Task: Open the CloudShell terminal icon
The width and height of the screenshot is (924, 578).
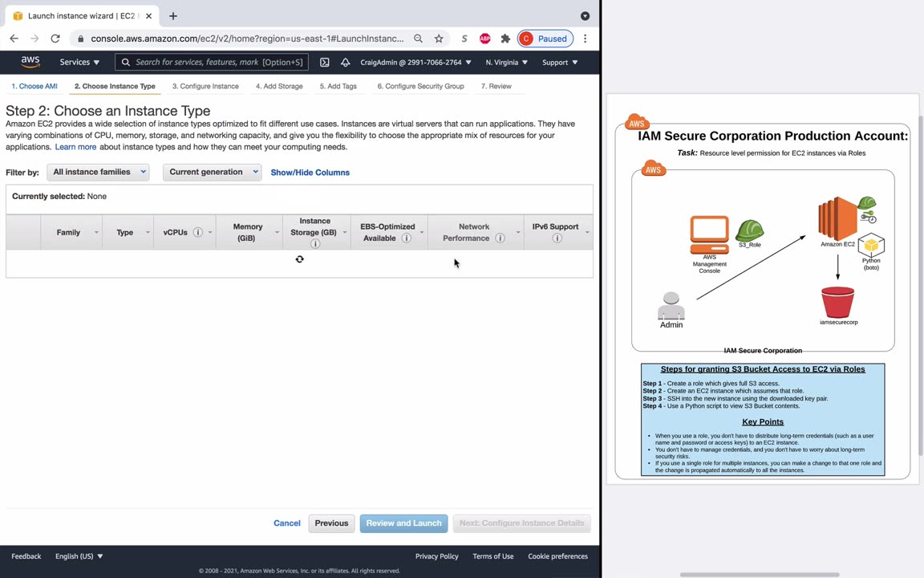Action: click(x=324, y=62)
